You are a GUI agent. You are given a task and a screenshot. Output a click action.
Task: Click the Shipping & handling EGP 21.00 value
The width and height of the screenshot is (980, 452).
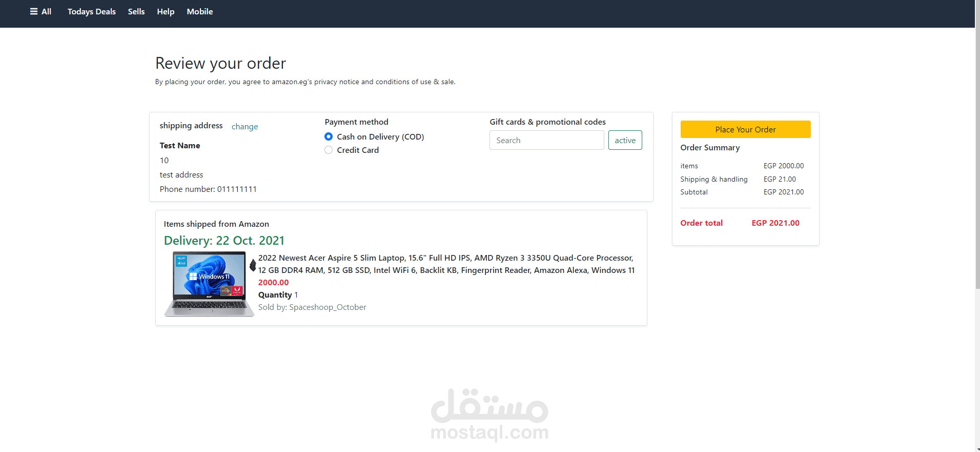tap(780, 179)
